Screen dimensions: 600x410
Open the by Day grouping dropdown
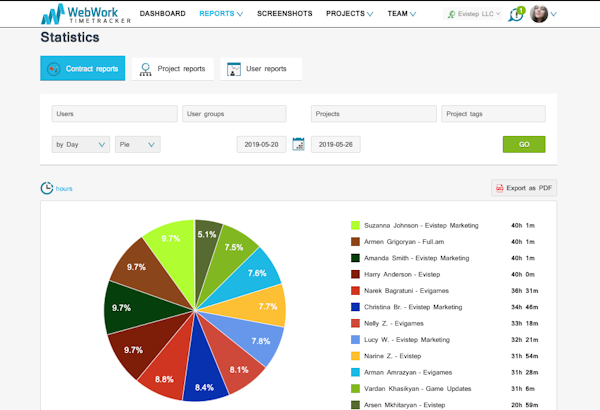point(81,144)
